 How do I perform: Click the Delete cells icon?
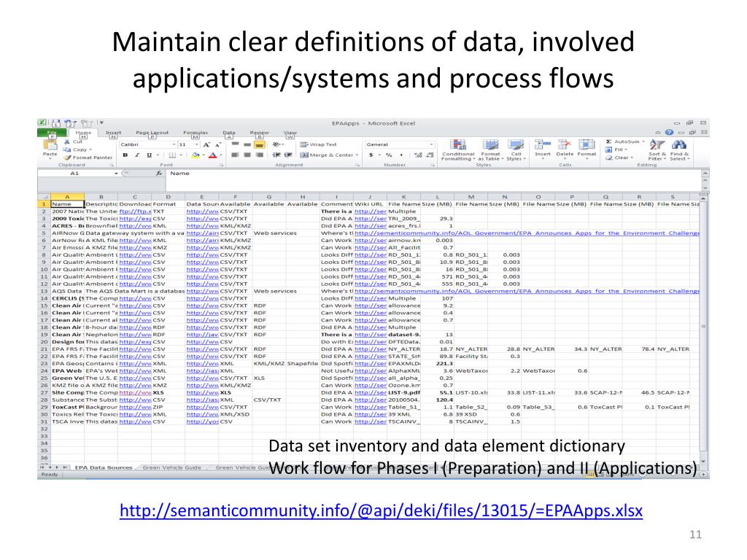[x=565, y=144]
